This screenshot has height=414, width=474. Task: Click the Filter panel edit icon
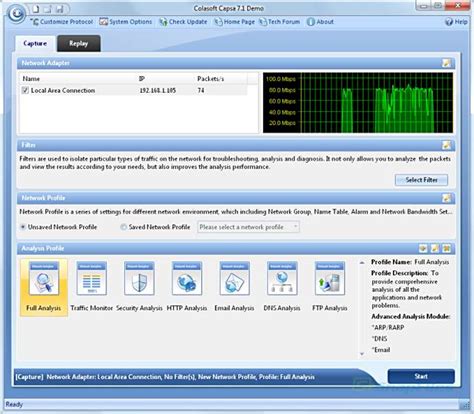point(446,145)
